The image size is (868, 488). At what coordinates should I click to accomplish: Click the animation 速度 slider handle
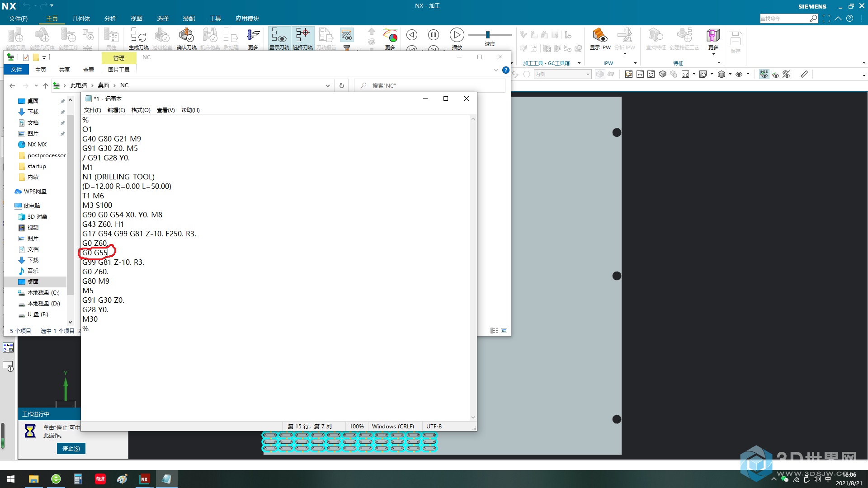[x=487, y=35]
